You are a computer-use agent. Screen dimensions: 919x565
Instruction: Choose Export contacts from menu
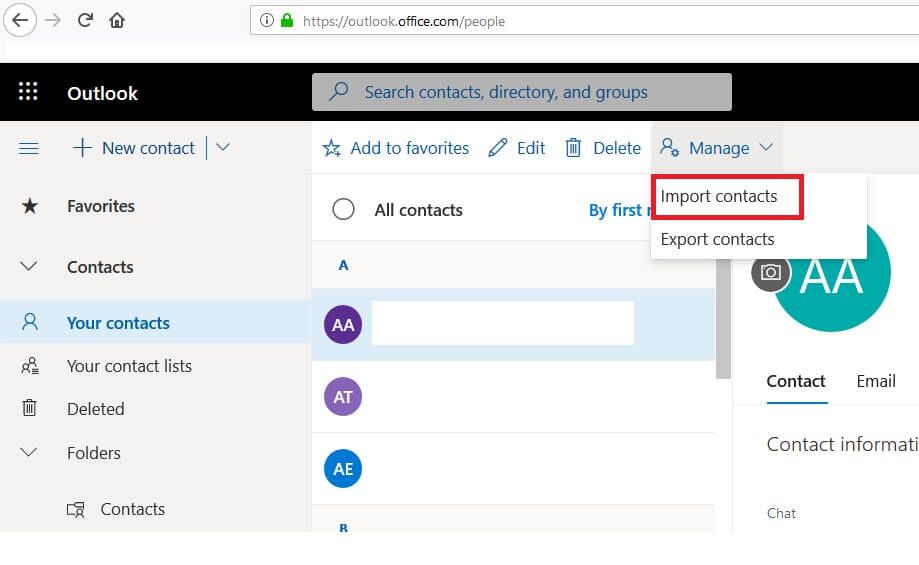point(717,239)
